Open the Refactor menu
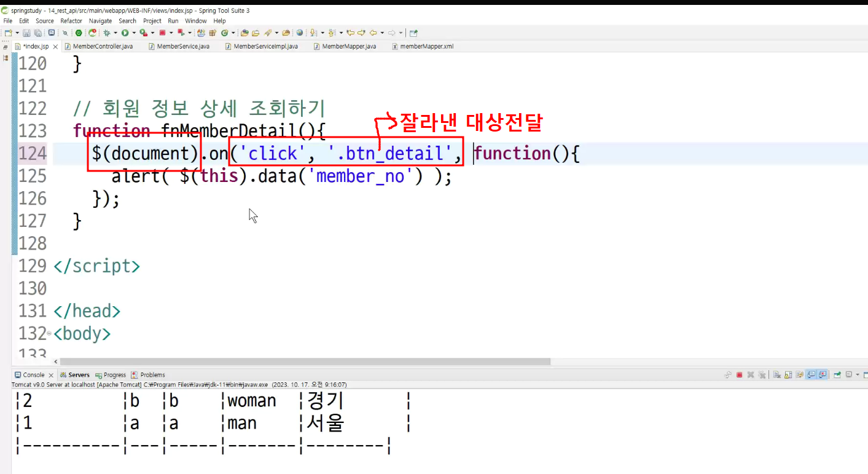 point(71,21)
